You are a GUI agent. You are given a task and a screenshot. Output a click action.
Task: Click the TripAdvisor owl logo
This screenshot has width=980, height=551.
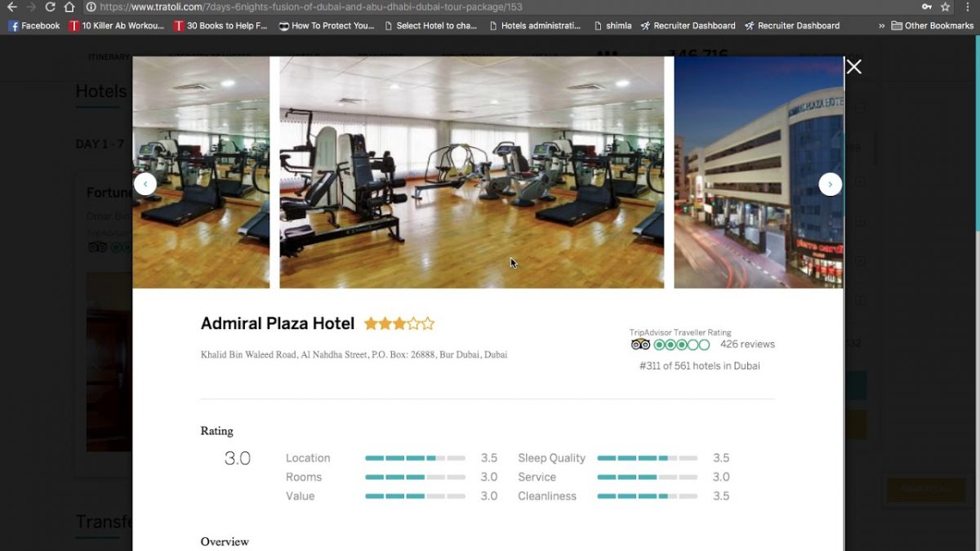coord(640,344)
